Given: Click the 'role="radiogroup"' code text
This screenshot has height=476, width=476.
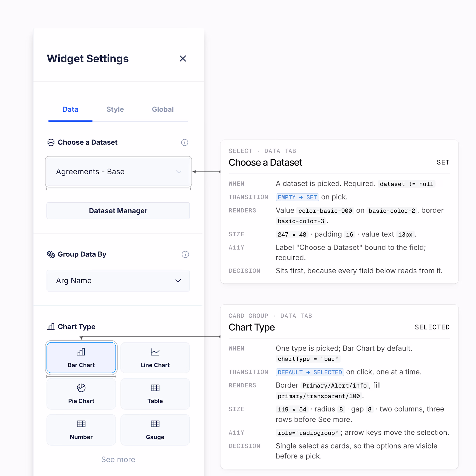Looking at the screenshot, I should point(308,433).
